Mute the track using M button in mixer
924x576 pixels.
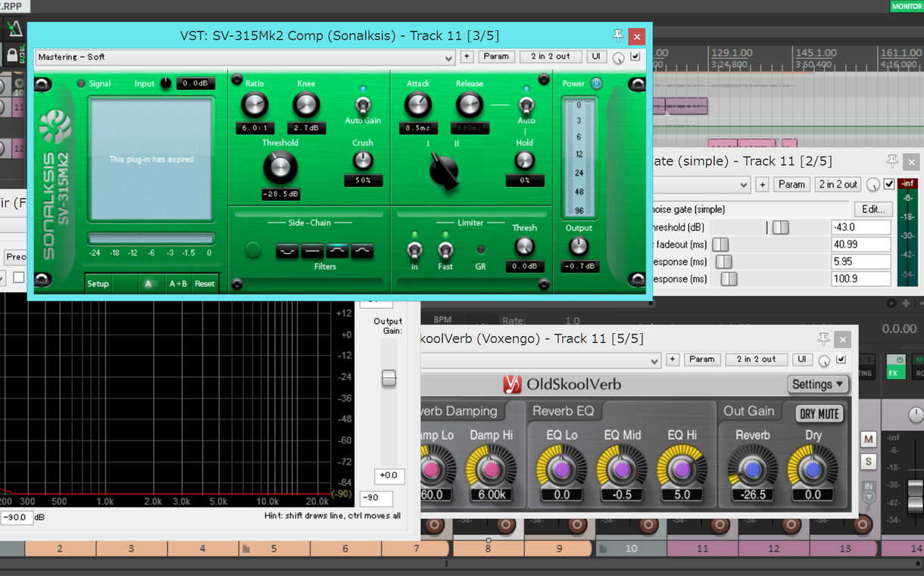(x=868, y=439)
